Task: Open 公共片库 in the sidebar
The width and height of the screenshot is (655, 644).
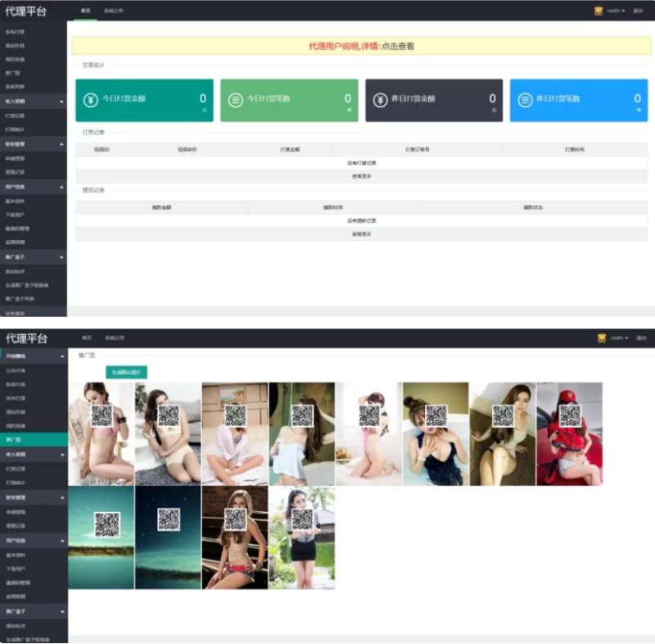Action: pyautogui.click(x=16, y=370)
